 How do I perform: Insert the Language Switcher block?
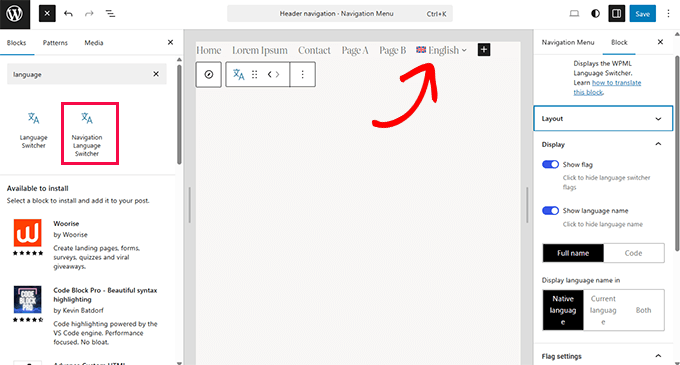tap(33, 130)
